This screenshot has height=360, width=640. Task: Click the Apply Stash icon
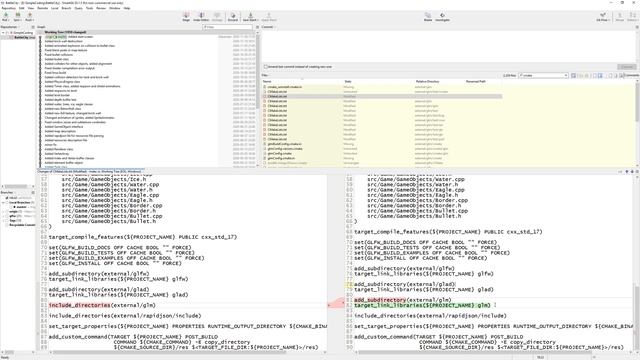[x=269, y=16]
